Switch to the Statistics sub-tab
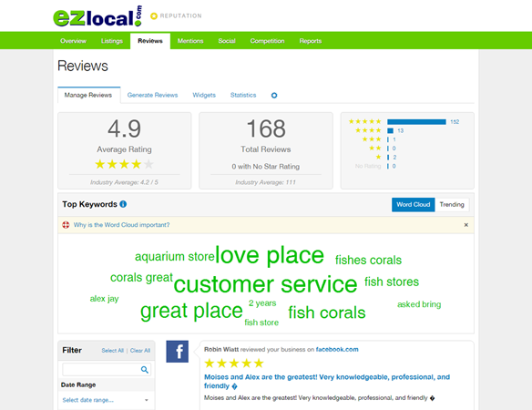 pyautogui.click(x=243, y=95)
